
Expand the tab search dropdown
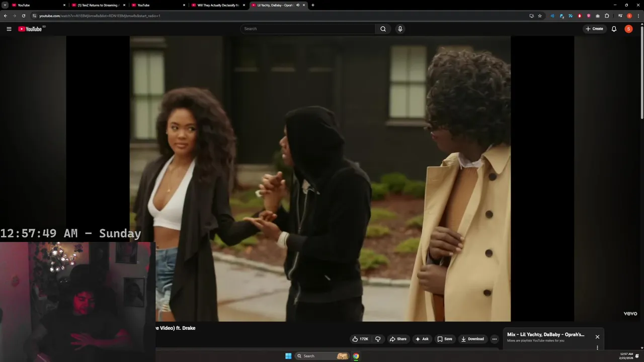[x=5, y=5]
